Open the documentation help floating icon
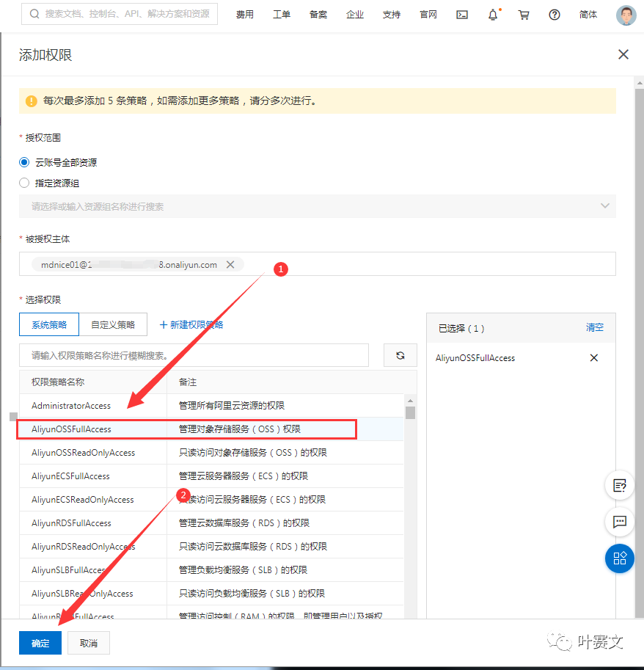This screenshot has width=644, height=670. (619, 485)
